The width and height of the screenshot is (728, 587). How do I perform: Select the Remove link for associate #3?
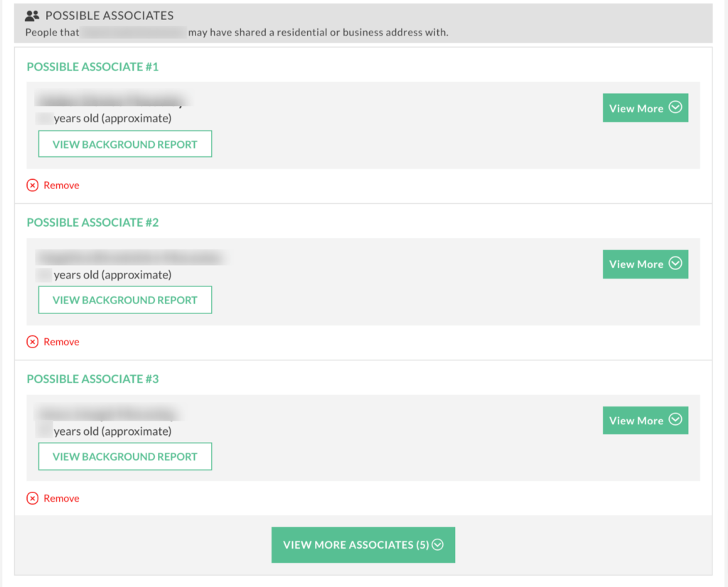[x=61, y=498]
